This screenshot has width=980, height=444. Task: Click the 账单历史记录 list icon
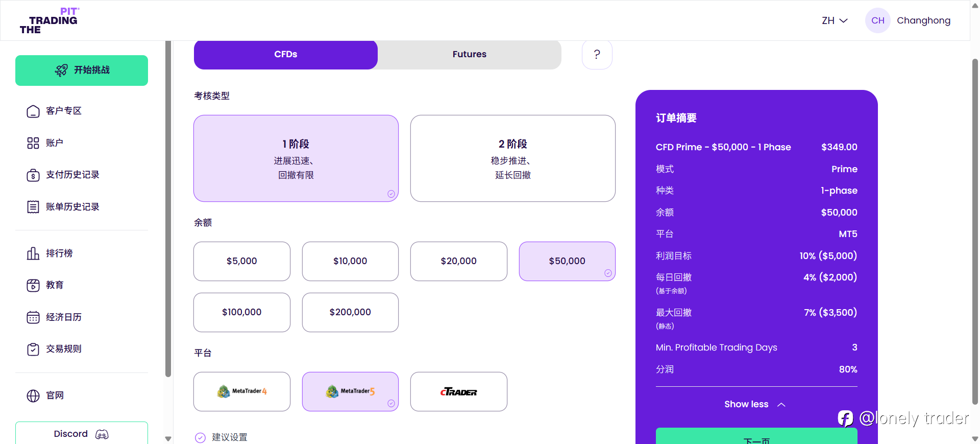33,207
